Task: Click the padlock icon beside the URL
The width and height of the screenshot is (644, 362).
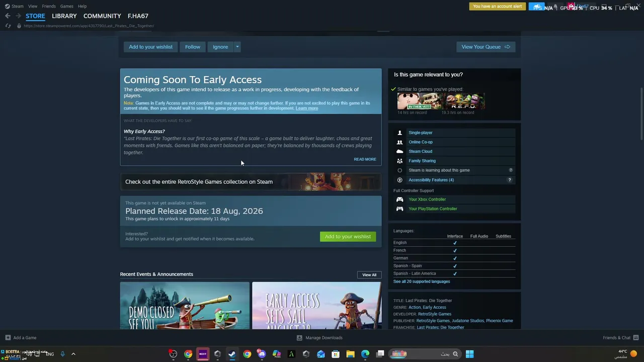Action: coord(19,26)
